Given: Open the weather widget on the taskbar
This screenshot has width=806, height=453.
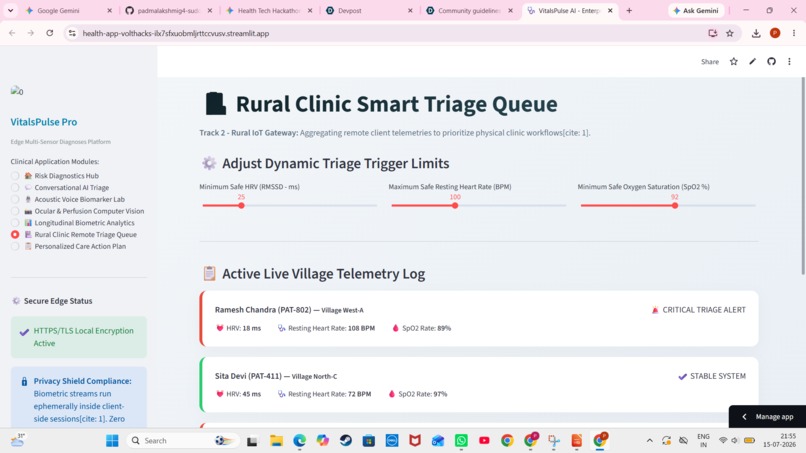Looking at the screenshot, I should pos(18,440).
